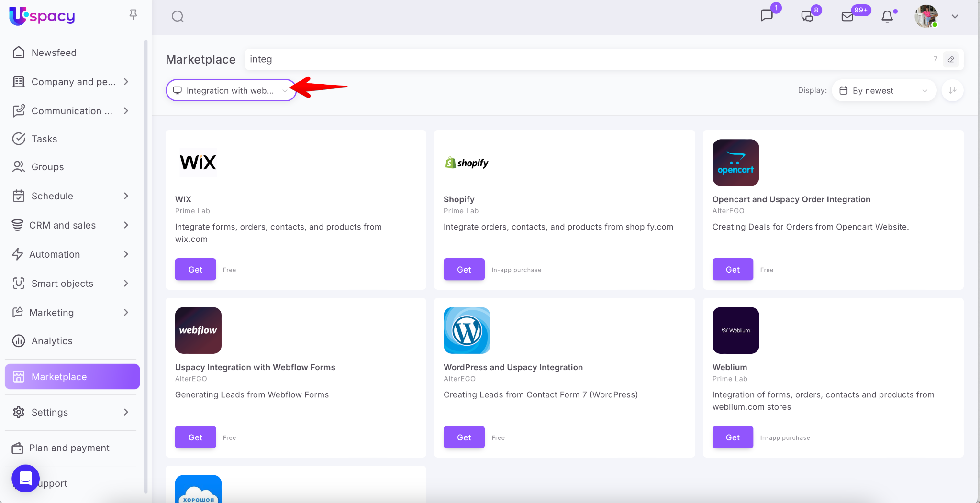
Task: Go to Newsfeed in the sidebar
Action: tap(54, 53)
